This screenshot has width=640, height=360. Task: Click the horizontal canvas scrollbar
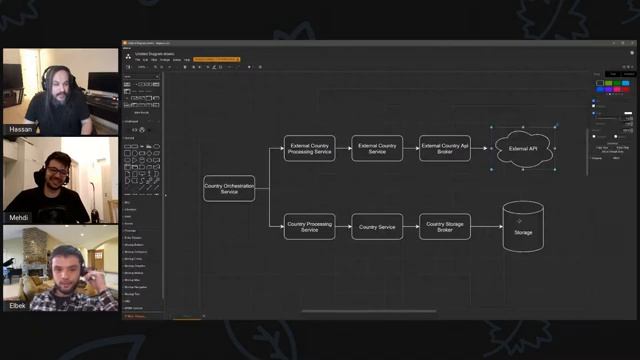pyautogui.click(x=369, y=311)
